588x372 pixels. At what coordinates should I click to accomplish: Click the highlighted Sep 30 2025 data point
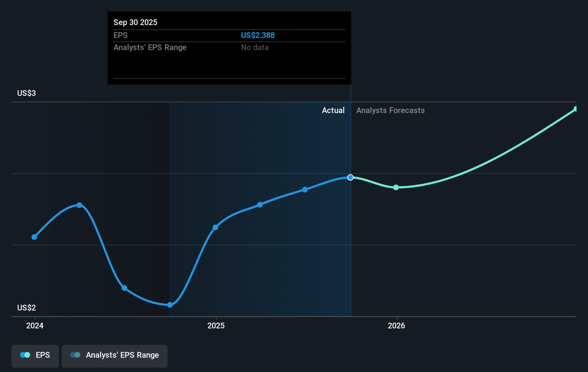351,177
